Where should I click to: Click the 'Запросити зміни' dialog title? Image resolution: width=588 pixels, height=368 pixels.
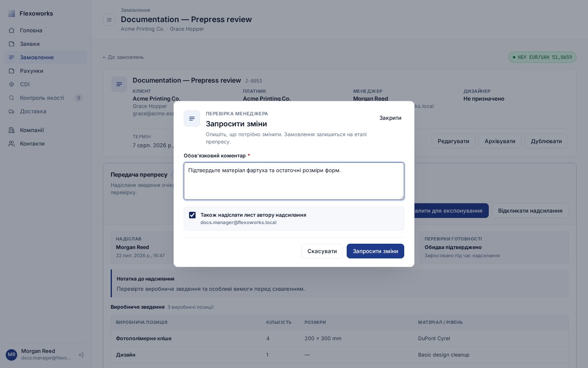pyautogui.click(x=236, y=124)
